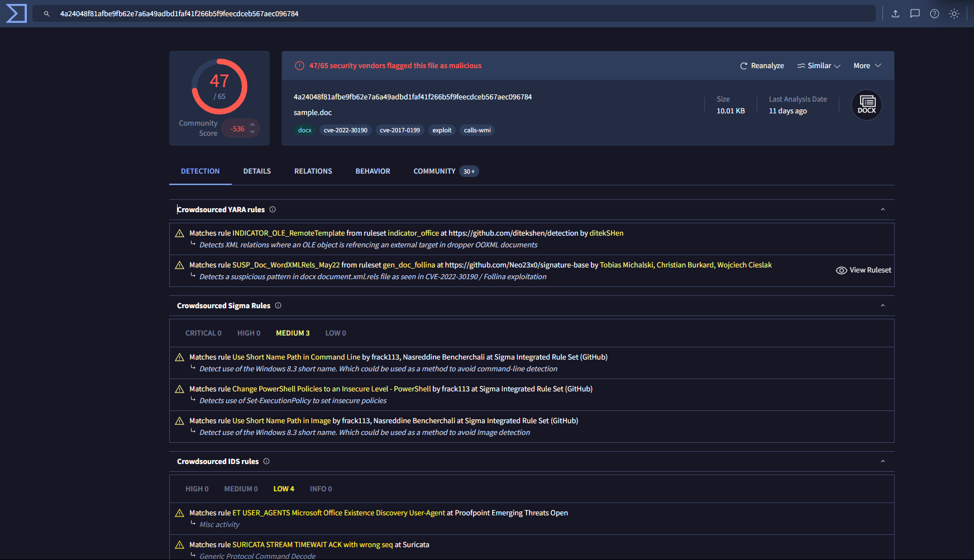Filter Sigma rules by MEDIUM 3

coord(293,333)
